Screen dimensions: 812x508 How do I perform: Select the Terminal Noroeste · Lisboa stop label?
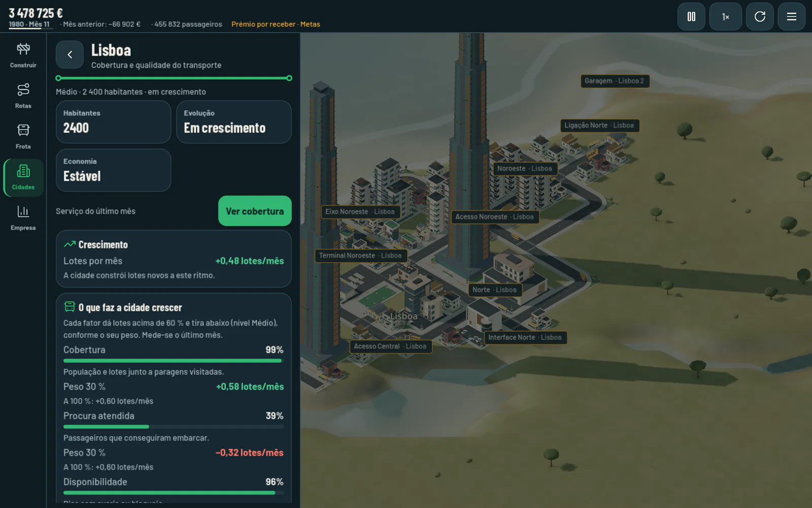pyautogui.click(x=360, y=256)
